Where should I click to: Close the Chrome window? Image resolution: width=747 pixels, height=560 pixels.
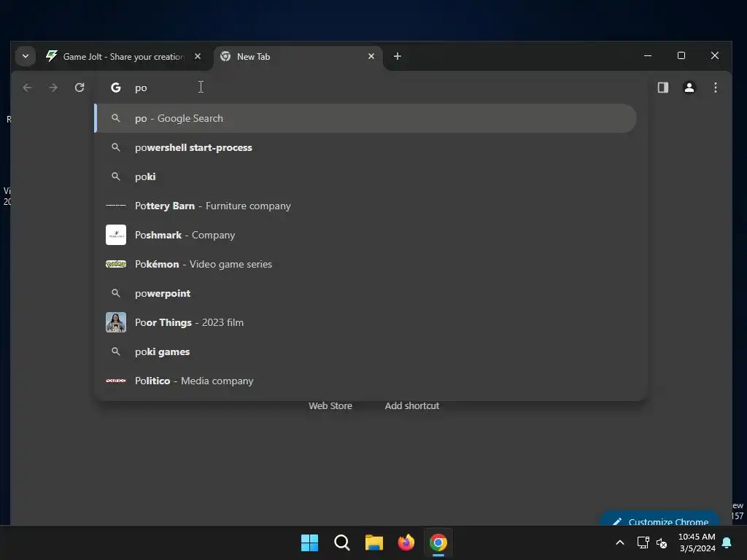[x=715, y=55]
